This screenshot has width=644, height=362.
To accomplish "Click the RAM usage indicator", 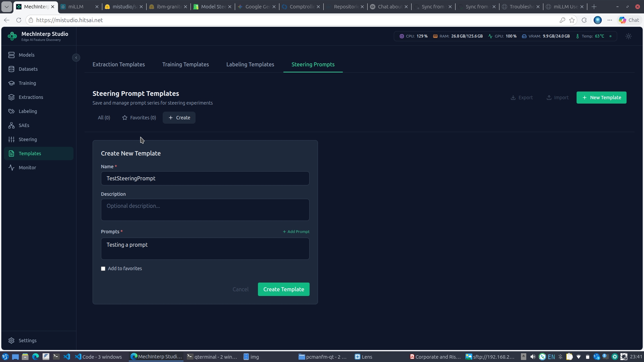I will tap(458, 36).
